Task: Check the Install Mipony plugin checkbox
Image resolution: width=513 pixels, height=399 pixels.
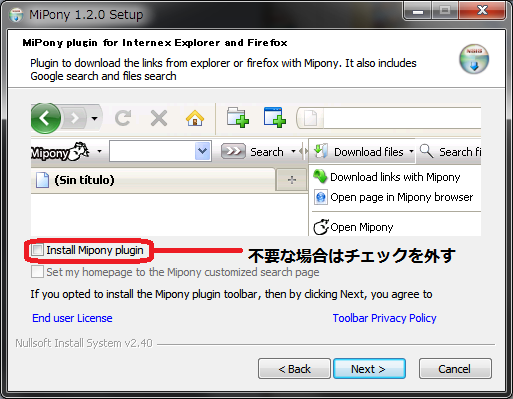Action: (x=37, y=250)
